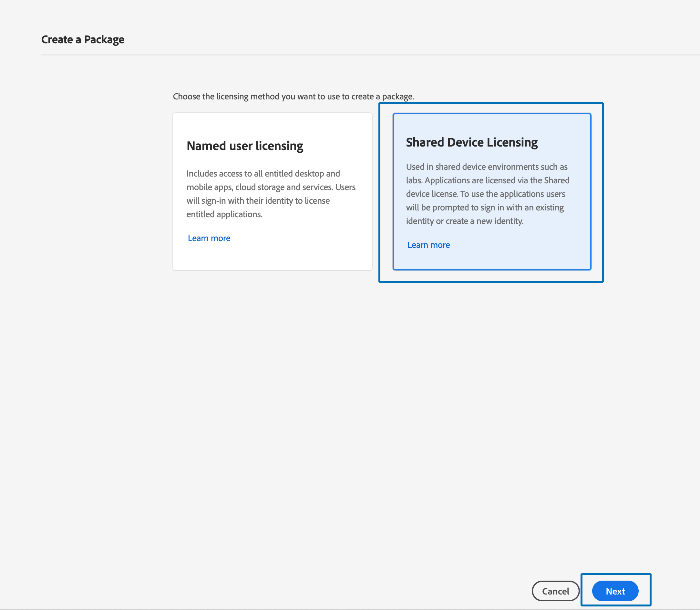Image resolution: width=700 pixels, height=610 pixels.
Task: Click the Cancel button
Action: click(555, 591)
